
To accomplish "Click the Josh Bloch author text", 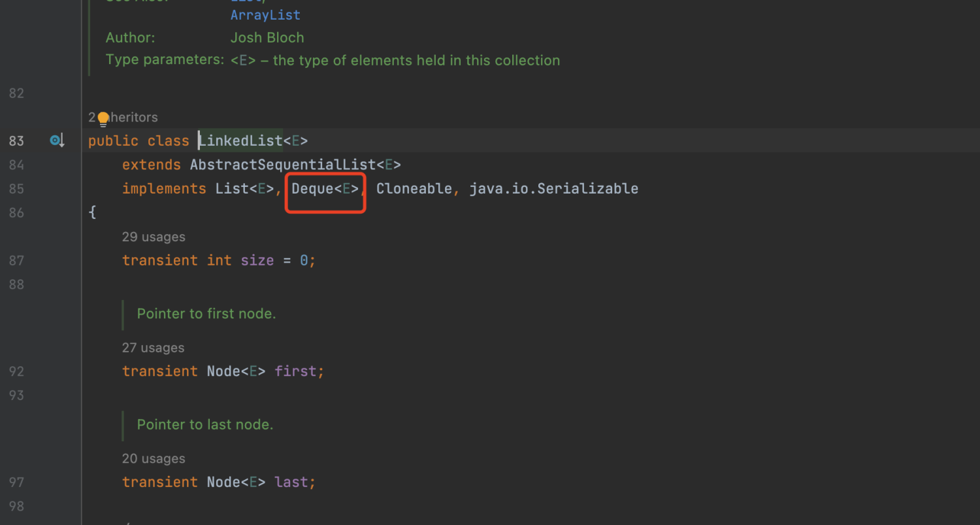I will (267, 38).
